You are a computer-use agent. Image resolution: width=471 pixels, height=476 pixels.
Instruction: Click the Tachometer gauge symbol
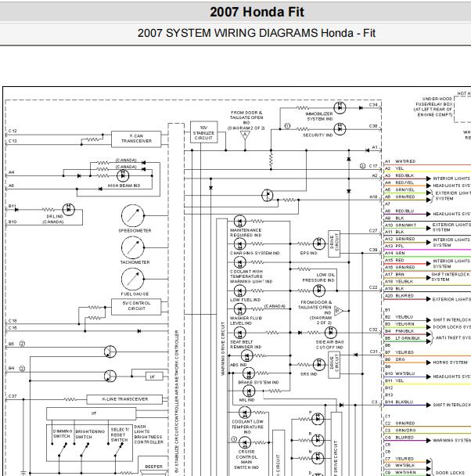coord(132,247)
